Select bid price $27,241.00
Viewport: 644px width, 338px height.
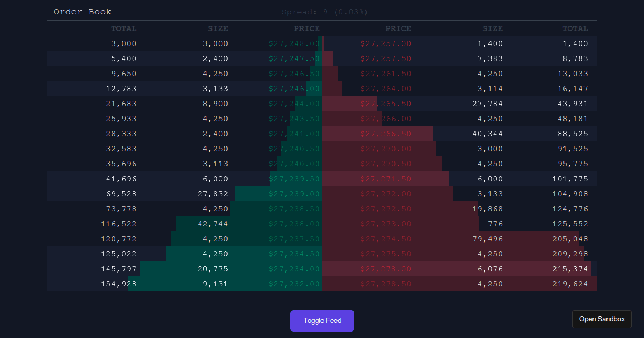pos(294,134)
